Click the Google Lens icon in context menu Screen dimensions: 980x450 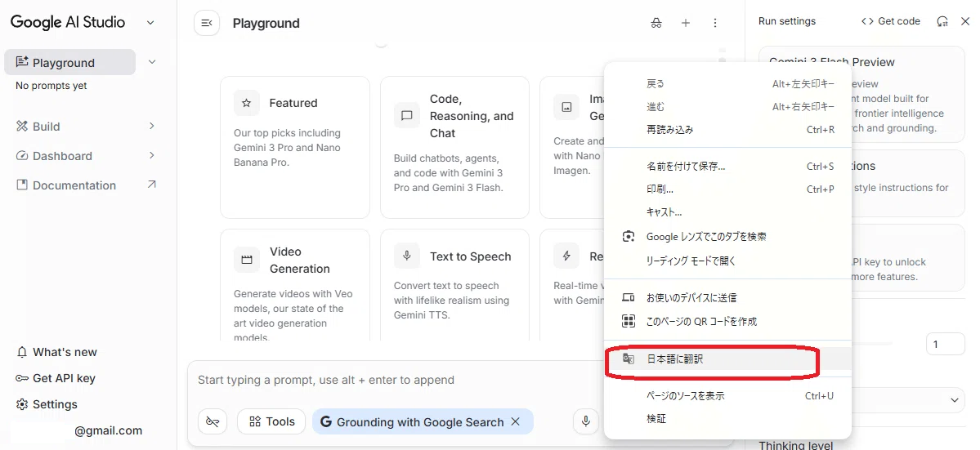(x=628, y=237)
